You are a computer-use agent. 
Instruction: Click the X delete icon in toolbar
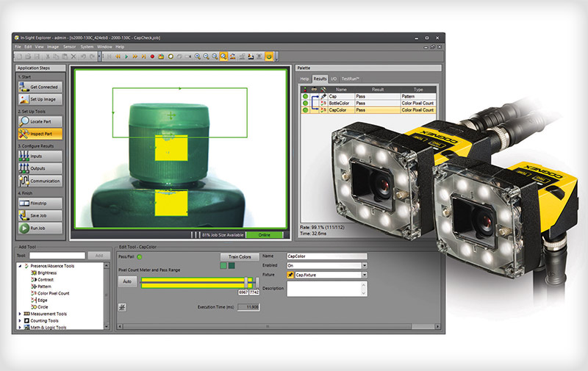tap(73, 57)
